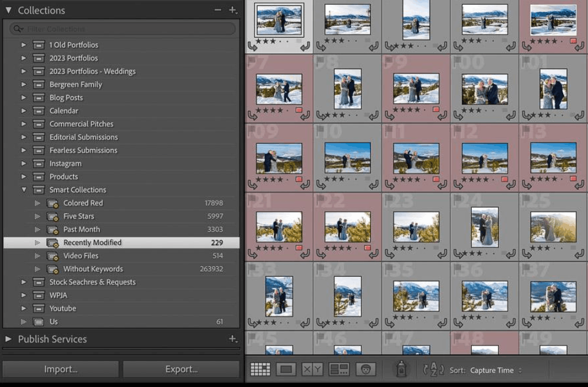Select the Painter spray can tool

click(401, 369)
